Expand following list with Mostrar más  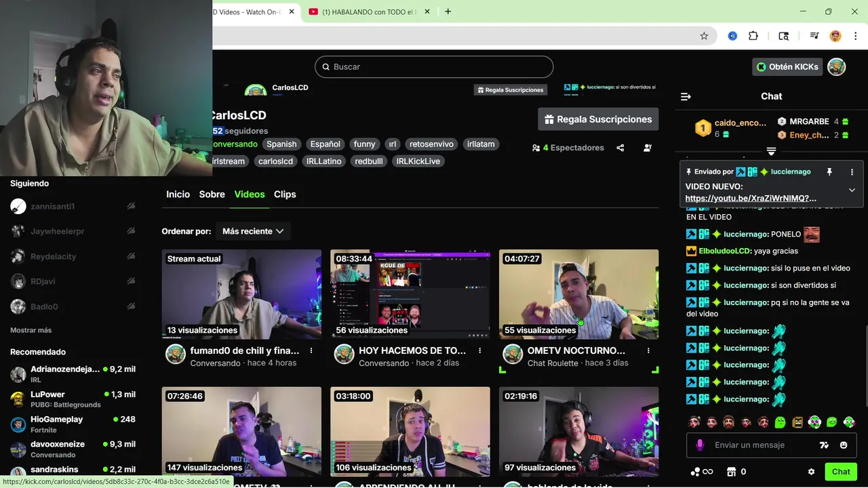[31, 330]
